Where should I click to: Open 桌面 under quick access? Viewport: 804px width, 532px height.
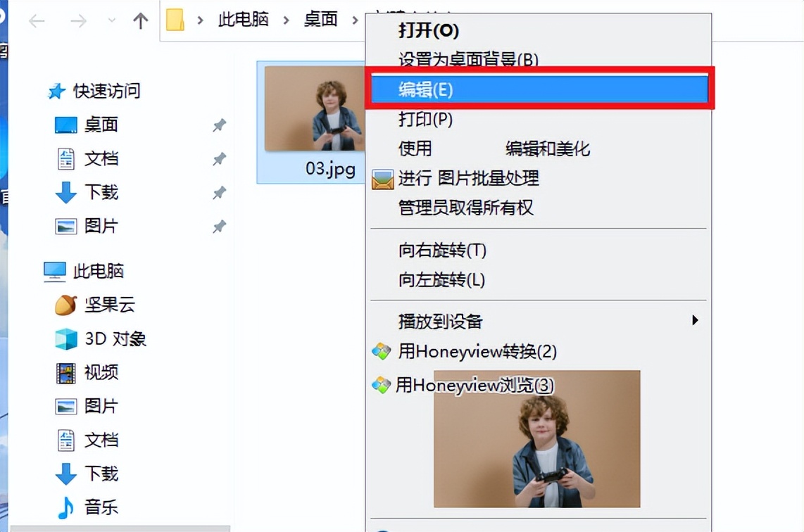(x=101, y=125)
